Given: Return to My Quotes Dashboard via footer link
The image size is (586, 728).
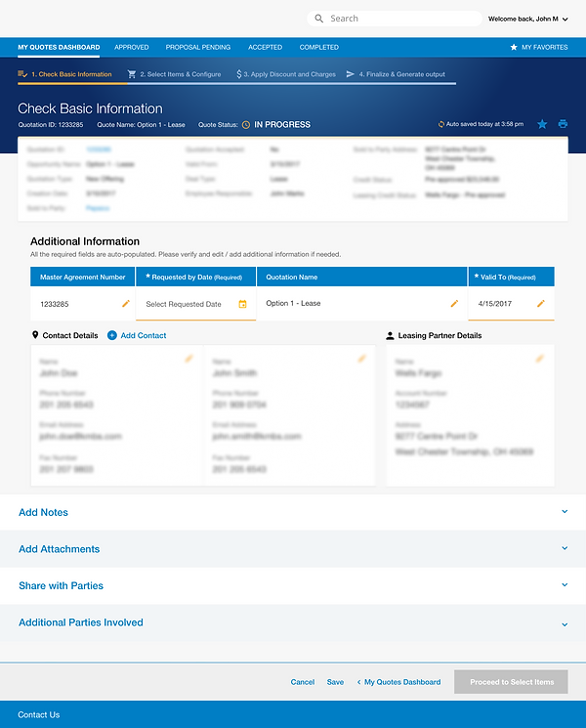Looking at the screenshot, I should click(399, 682).
